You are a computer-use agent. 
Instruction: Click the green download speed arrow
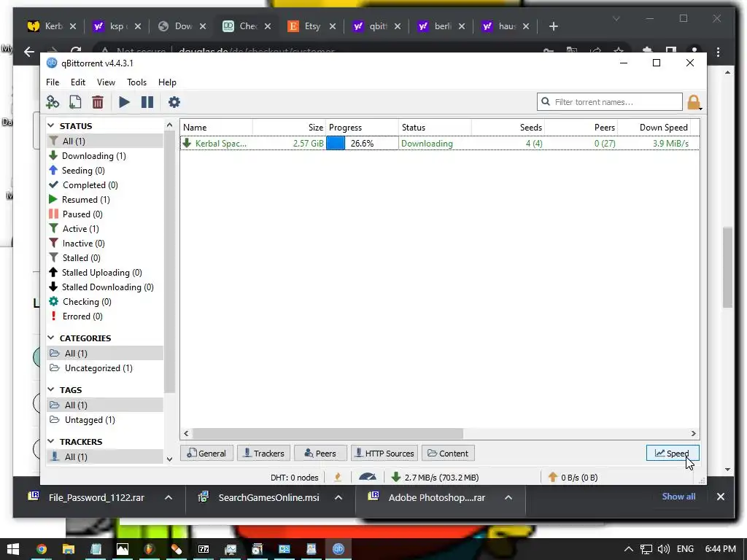tap(395, 477)
